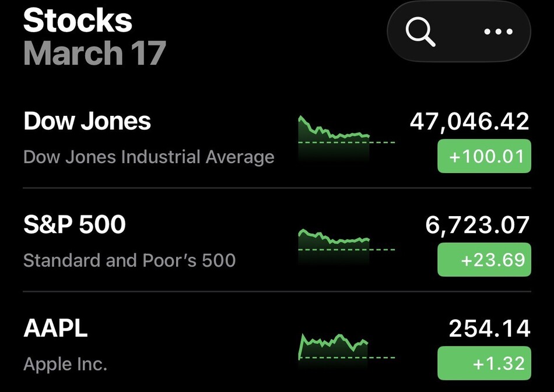This screenshot has height=392, width=554.
Task: Select the AAPL ticker symbol
Action: click(x=55, y=329)
